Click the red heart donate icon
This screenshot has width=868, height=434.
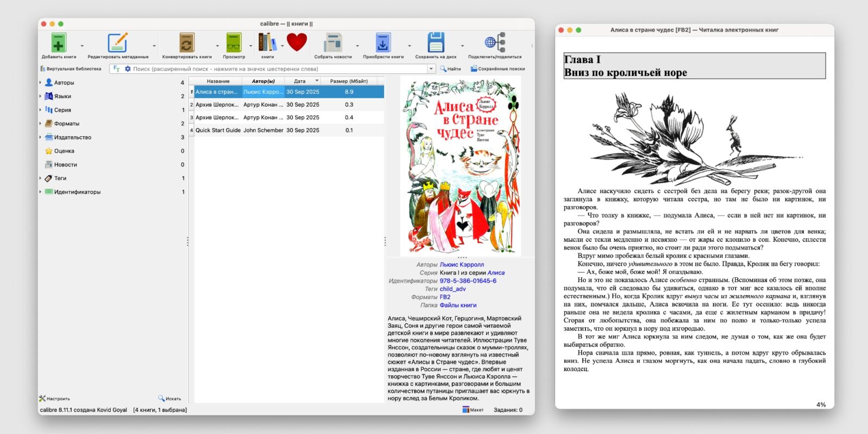tap(297, 42)
